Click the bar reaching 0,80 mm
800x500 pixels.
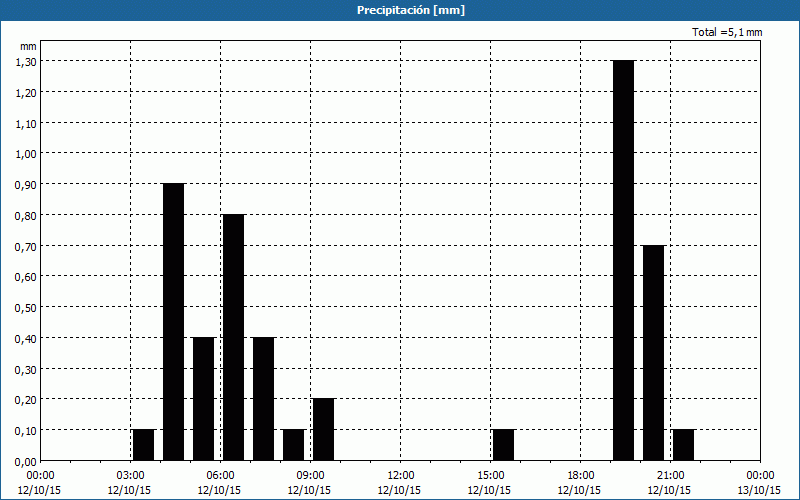[234, 337]
